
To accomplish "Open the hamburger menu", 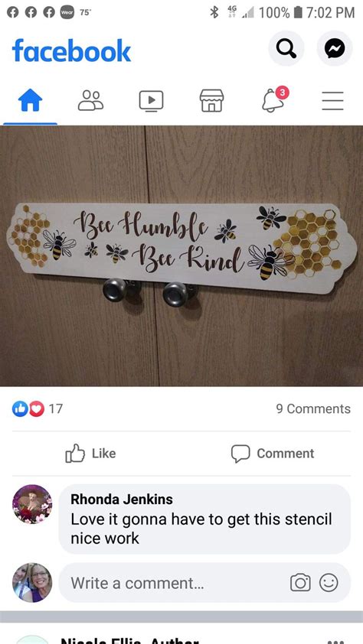I will click(x=332, y=101).
